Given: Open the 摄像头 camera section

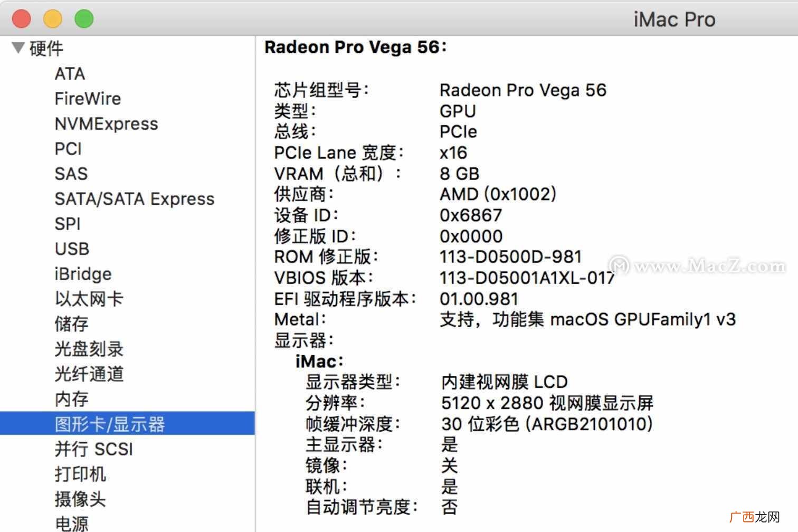Looking at the screenshot, I should coord(80,499).
